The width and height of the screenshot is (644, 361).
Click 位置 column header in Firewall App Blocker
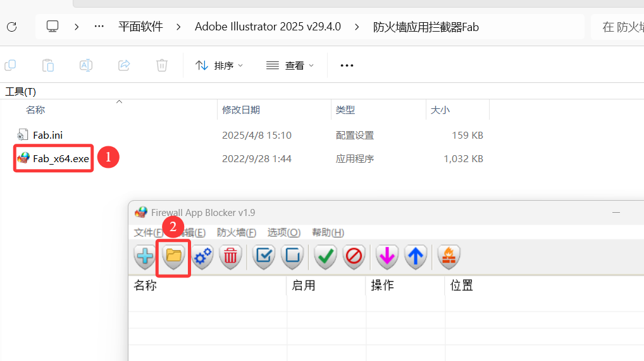462,286
